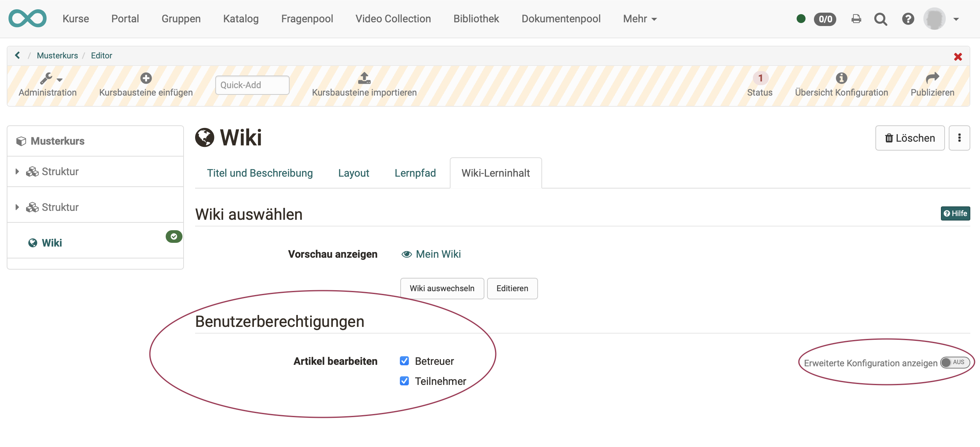Click the Kursbausteine einfügen plus icon
This screenshot has width=980, height=447.
click(x=146, y=78)
